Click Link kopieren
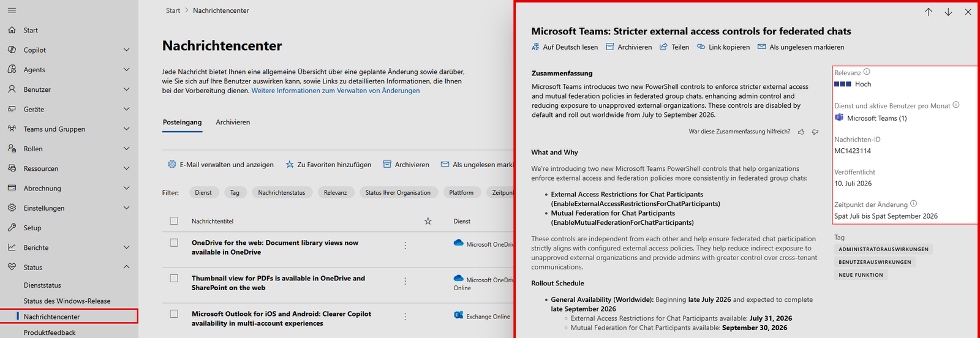The height and width of the screenshot is (338, 980). pos(723,47)
